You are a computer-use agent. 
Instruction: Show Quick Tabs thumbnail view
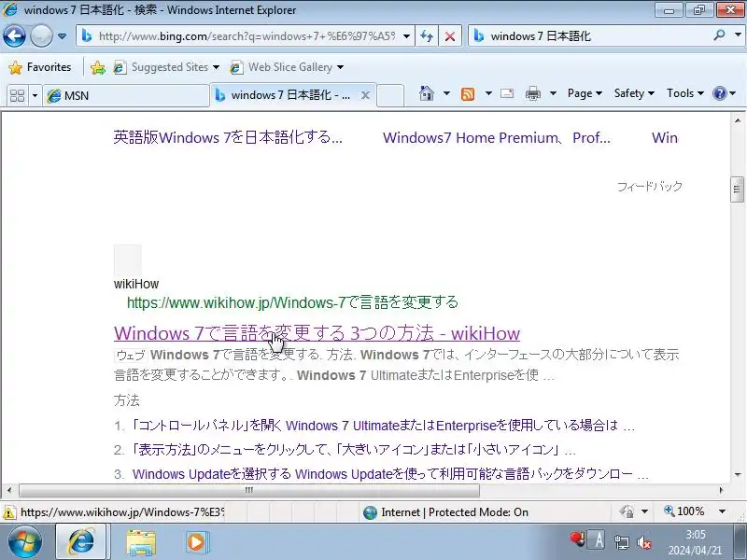pyautogui.click(x=17, y=96)
